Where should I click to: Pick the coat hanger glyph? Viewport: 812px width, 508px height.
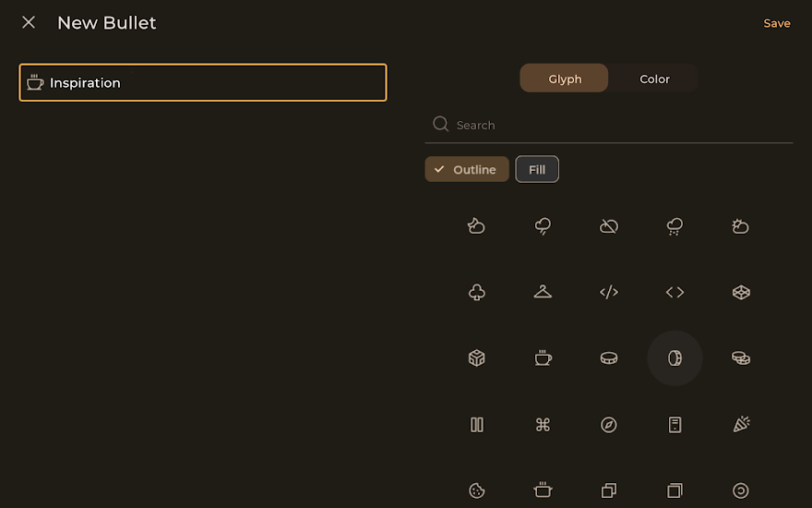543,292
